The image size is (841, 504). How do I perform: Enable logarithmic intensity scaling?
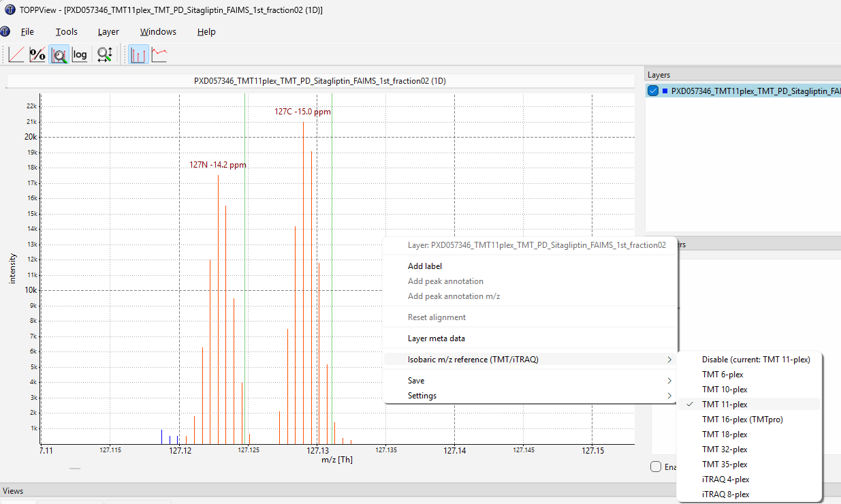[x=80, y=54]
